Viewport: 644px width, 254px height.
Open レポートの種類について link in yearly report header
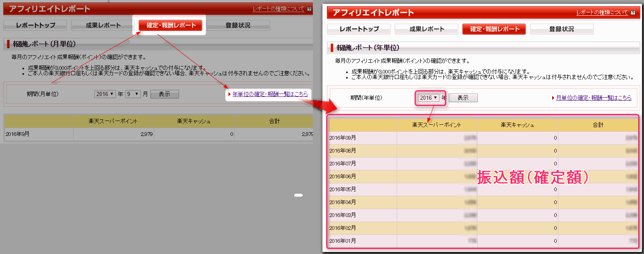point(602,13)
